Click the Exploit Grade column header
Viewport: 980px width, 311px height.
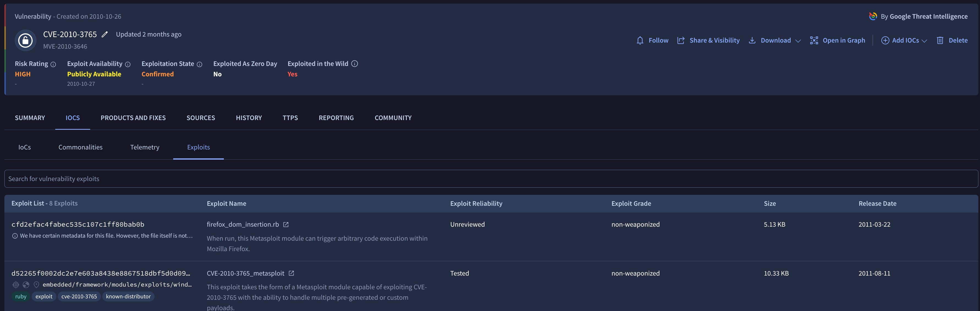(x=631, y=203)
